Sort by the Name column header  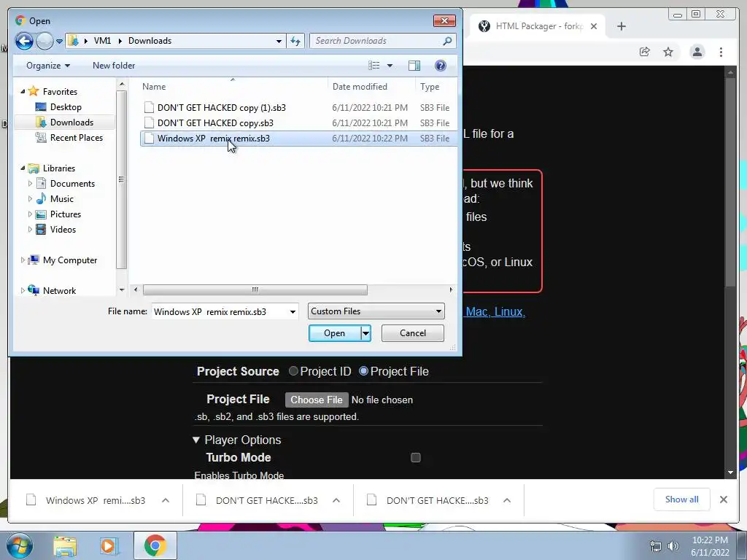coord(154,87)
